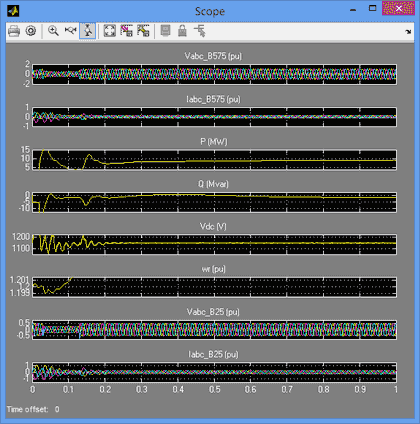Select the P (MW) plot axes
This screenshot has width=420, height=424.
point(214,160)
